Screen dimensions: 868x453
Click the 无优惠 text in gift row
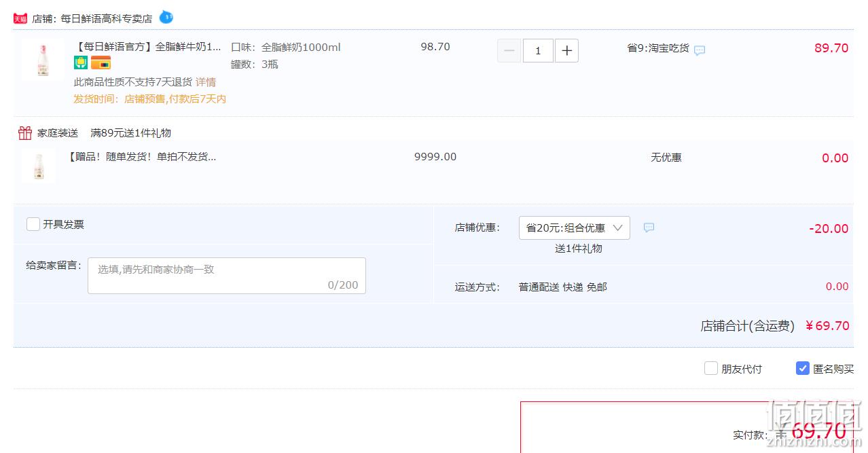pos(666,158)
